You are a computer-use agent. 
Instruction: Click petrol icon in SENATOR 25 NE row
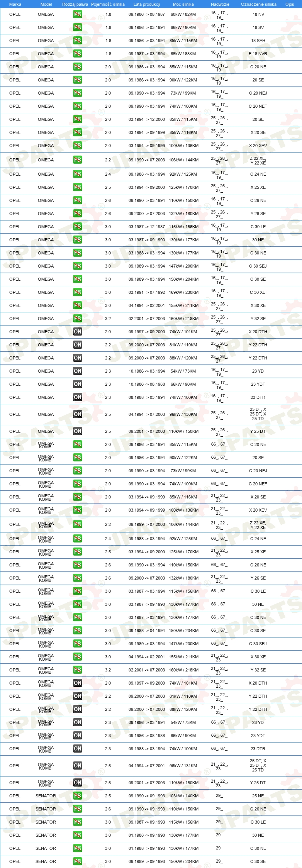(77, 796)
